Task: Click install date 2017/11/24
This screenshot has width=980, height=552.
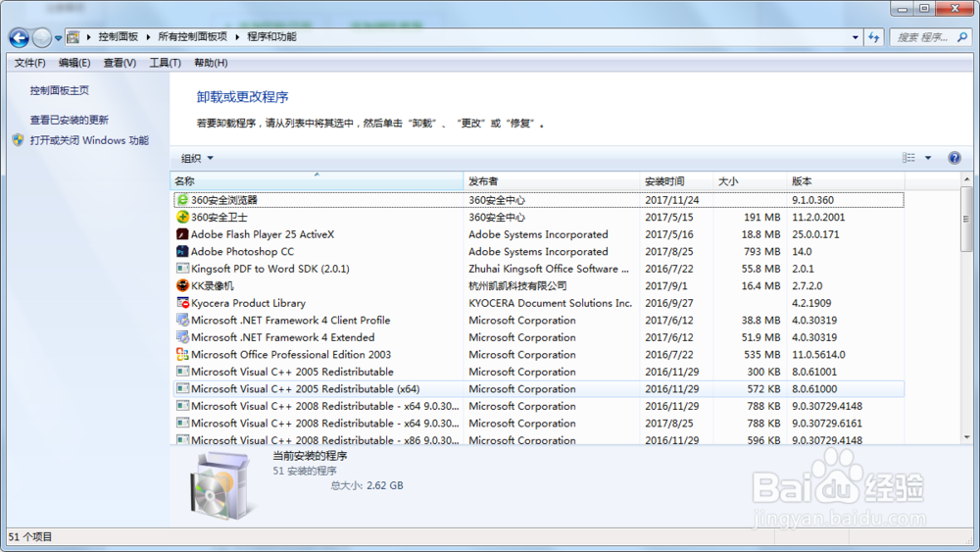Action: pyautogui.click(x=672, y=200)
